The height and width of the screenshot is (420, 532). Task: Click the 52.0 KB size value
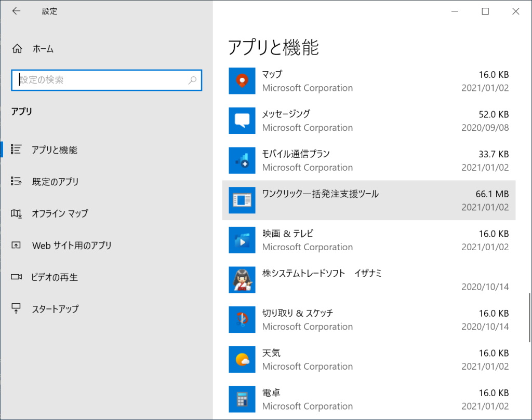(x=494, y=114)
